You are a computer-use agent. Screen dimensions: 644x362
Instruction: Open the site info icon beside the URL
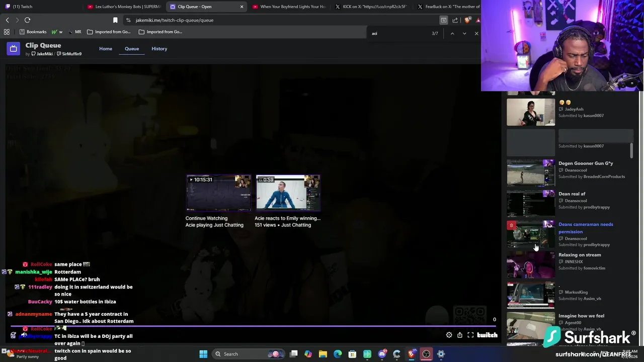128,20
